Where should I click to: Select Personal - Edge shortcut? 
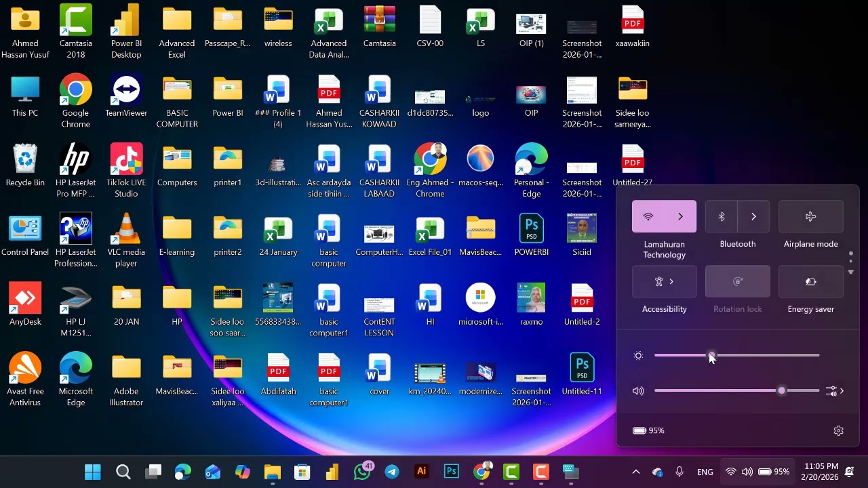tap(532, 170)
